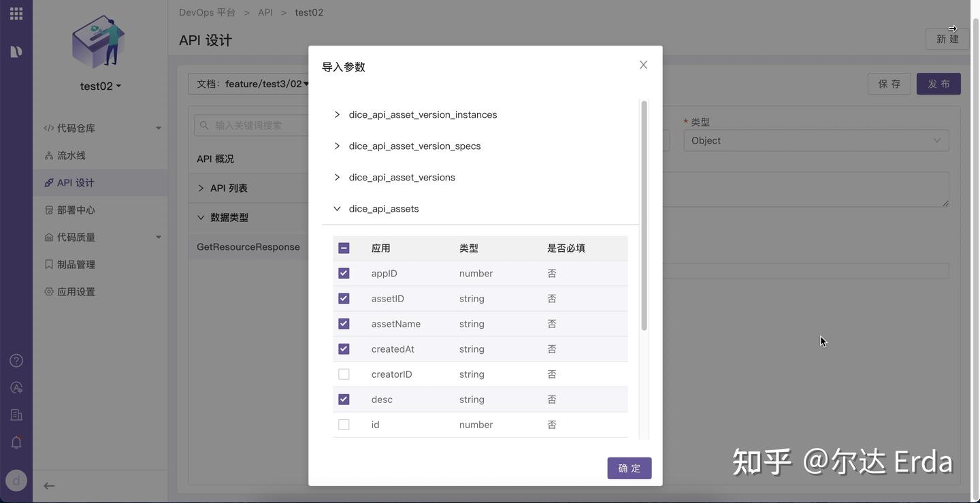Select GetResourceResponse data type item
The width and height of the screenshot is (980, 503).
point(248,247)
